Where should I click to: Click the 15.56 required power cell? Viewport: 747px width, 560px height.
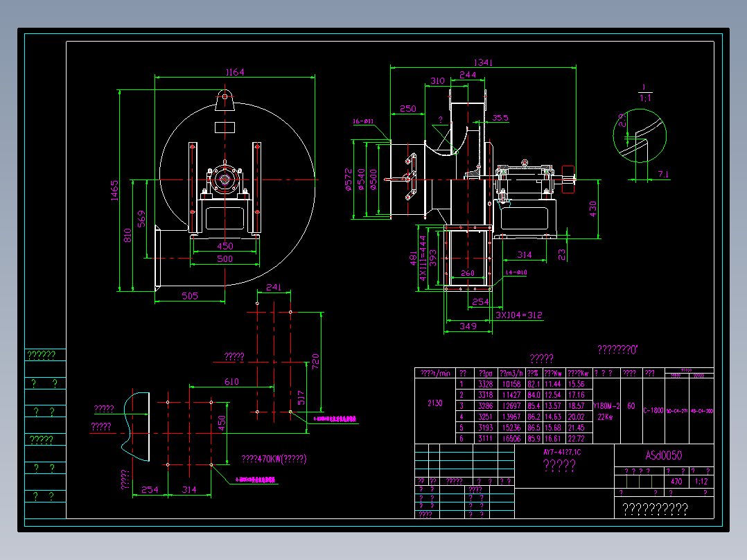[576, 384]
